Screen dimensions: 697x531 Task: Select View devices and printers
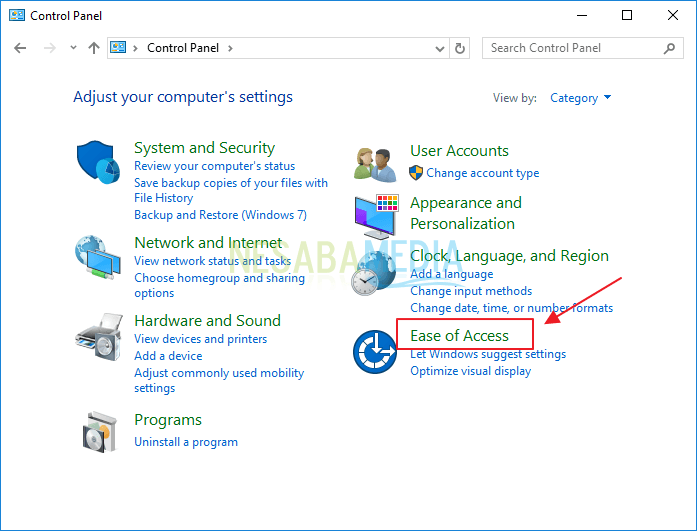[x=200, y=339]
